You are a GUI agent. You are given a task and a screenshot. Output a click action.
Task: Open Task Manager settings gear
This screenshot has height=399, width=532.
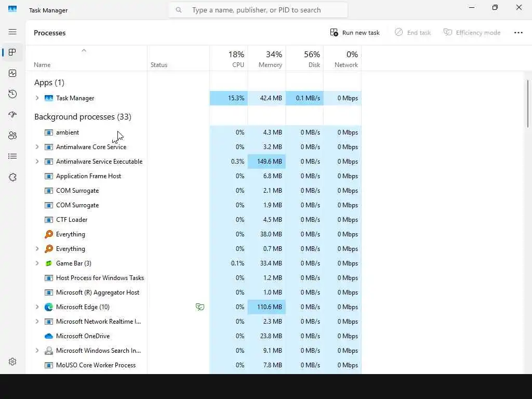12,362
